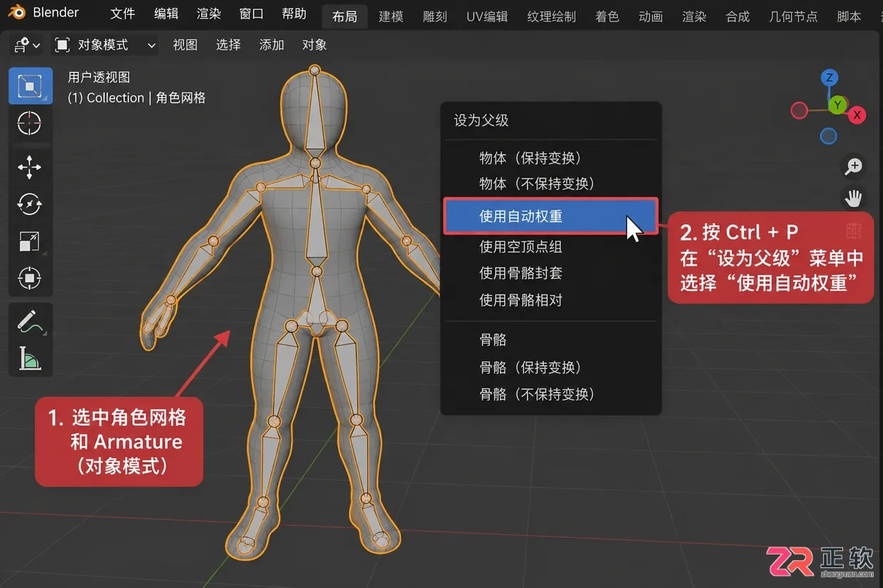The width and height of the screenshot is (883, 588).
Task: Switch to the 着色 workspace tab
Action: pos(607,16)
